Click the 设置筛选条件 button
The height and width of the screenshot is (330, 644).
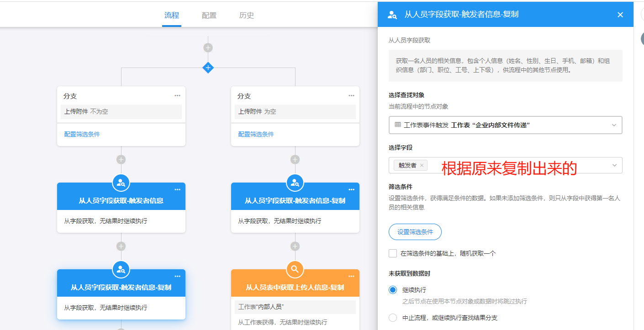[x=415, y=232]
